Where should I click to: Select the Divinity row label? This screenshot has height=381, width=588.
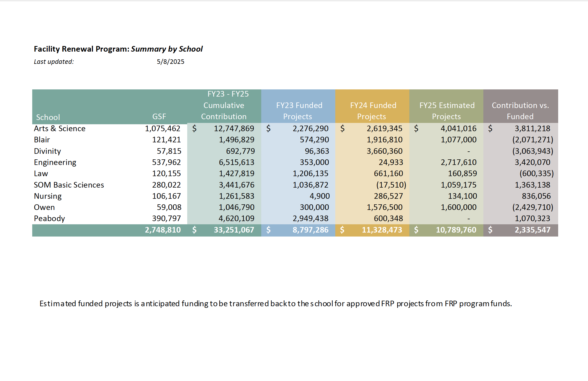click(47, 151)
